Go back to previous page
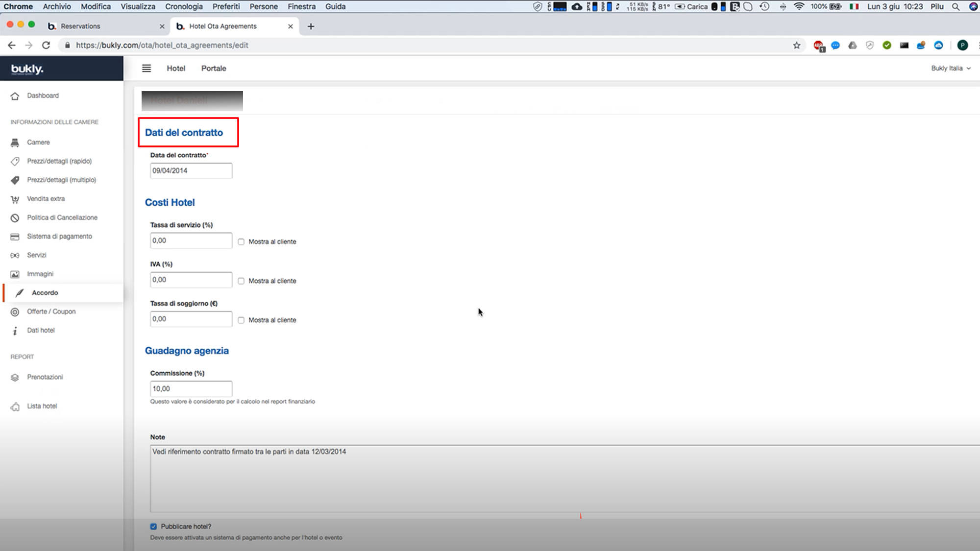The height and width of the screenshot is (551, 980). (x=12, y=45)
